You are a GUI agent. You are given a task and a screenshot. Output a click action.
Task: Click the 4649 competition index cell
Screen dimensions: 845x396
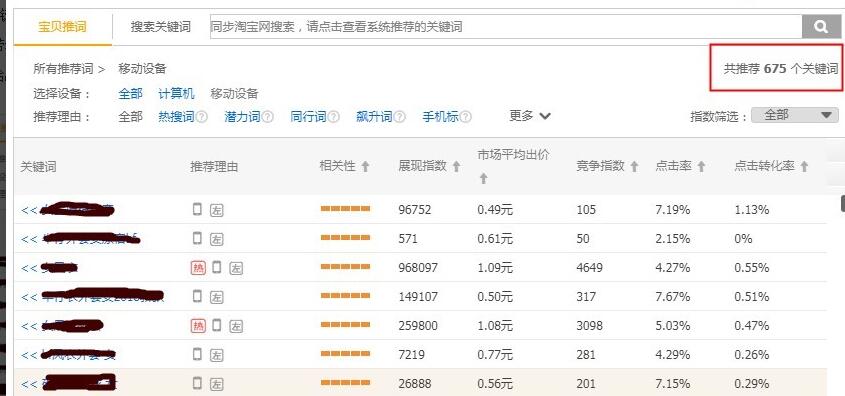(x=590, y=268)
